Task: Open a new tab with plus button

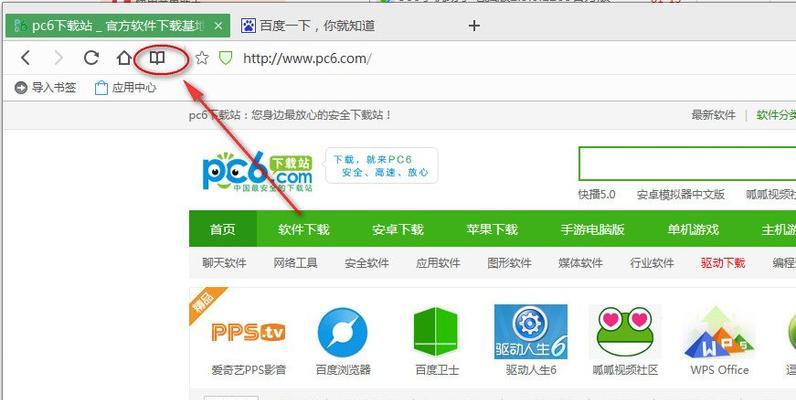Action: [474, 25]
